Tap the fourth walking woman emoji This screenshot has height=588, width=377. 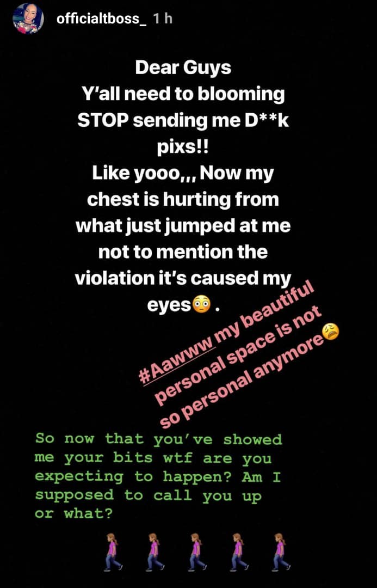[239, 552]
